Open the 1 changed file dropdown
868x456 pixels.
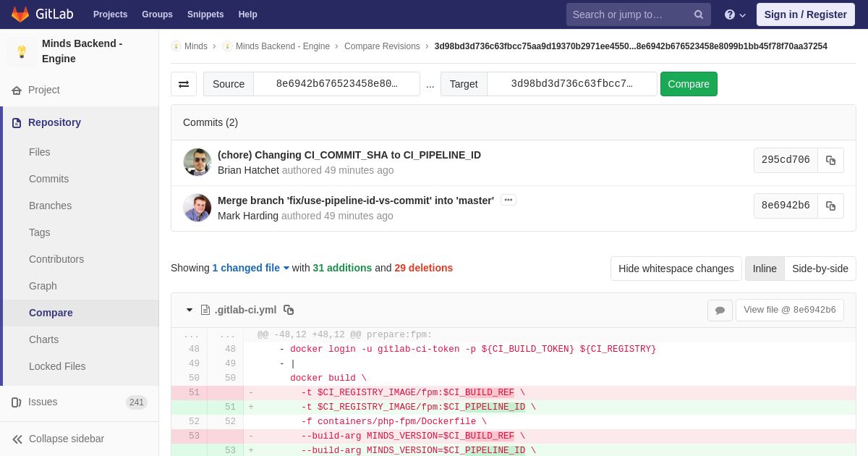tap(251, 268)
